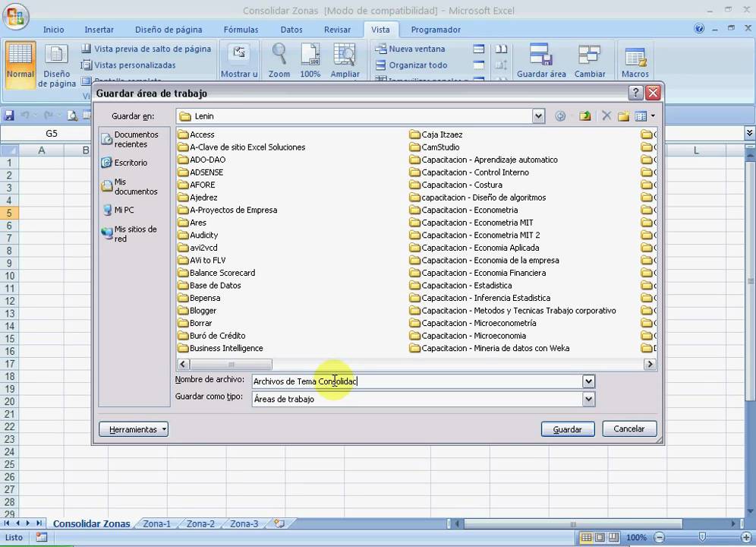
Task: Go up one folder level in dialog
Action: point(585,116)
